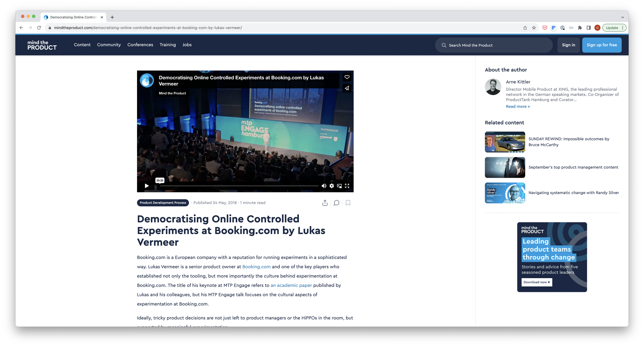Click the video title overlay text
This screenshot has height=347, width=644.
coord(241,81)
